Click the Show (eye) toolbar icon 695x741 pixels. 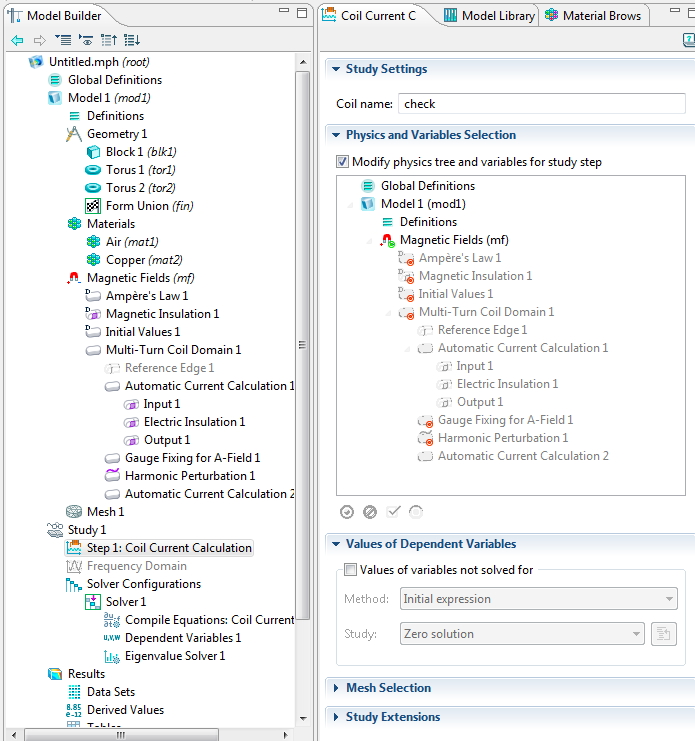(x=86, y=40)
